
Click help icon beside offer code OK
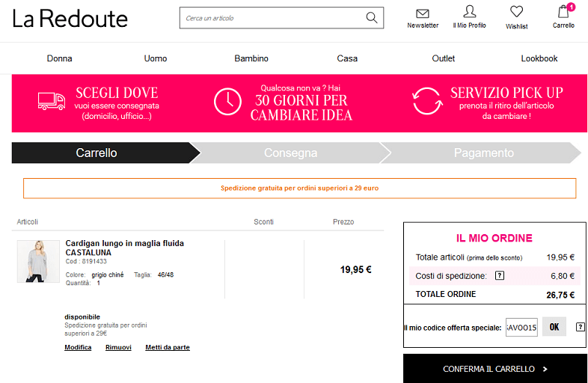(x=580, y=327)
